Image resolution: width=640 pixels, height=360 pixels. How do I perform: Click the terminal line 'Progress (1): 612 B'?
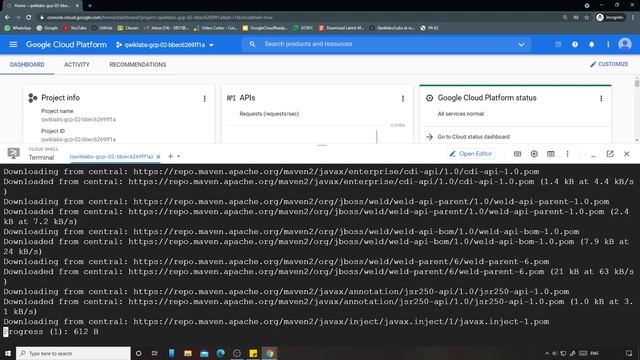click(x=51, y=331)
